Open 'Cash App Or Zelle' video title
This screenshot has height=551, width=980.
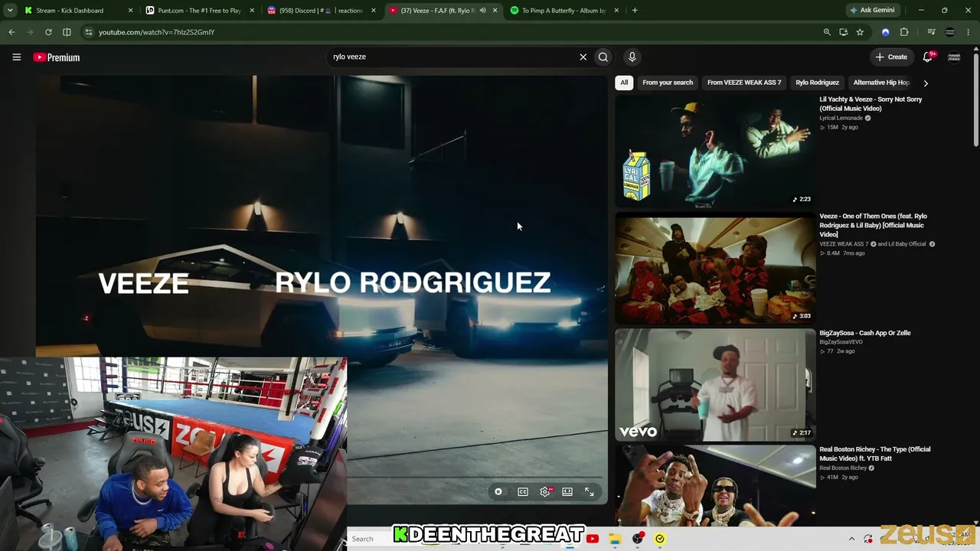865,333
